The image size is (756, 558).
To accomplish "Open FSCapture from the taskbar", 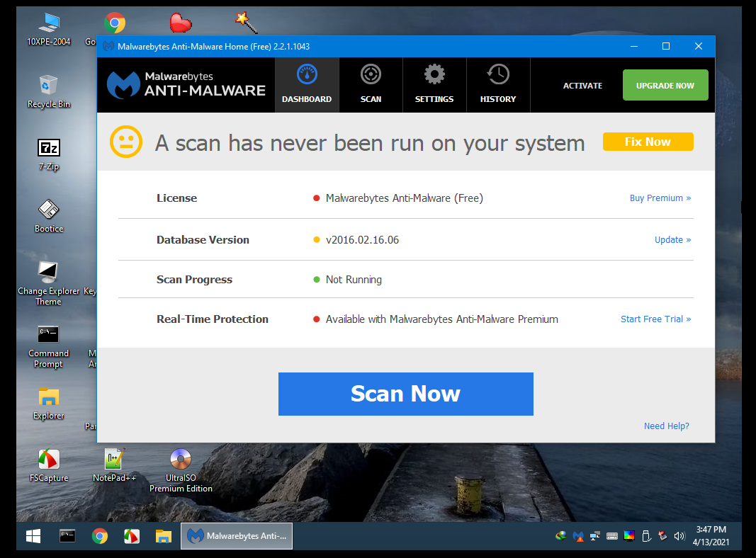I will [x=132, y=536].
